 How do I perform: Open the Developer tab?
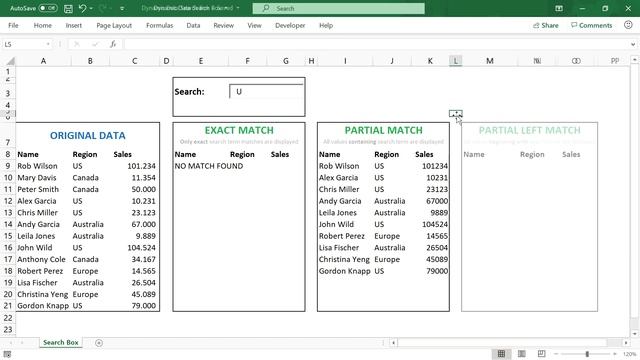[x=290, y=25]
